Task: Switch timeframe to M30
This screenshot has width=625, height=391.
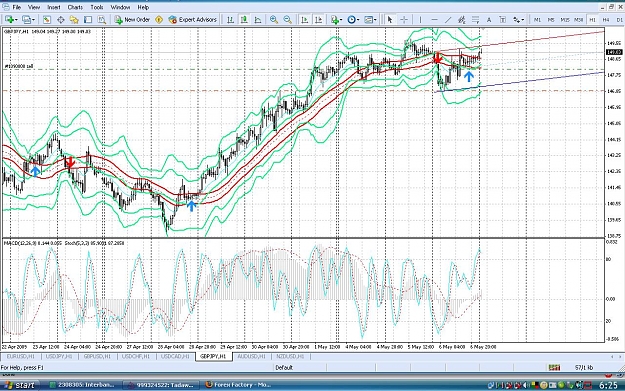Action: click(x=578, y=20)
